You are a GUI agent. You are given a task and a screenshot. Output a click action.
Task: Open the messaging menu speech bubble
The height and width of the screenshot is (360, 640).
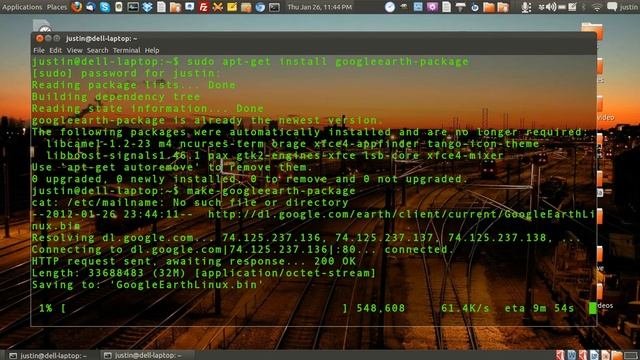click(x=612, y=7)
